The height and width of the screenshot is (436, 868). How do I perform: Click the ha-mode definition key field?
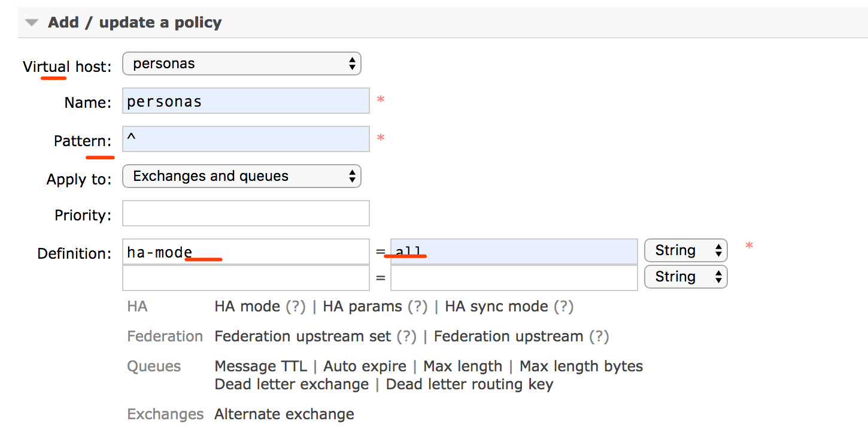pyautogui.click(x=245, y=252)
